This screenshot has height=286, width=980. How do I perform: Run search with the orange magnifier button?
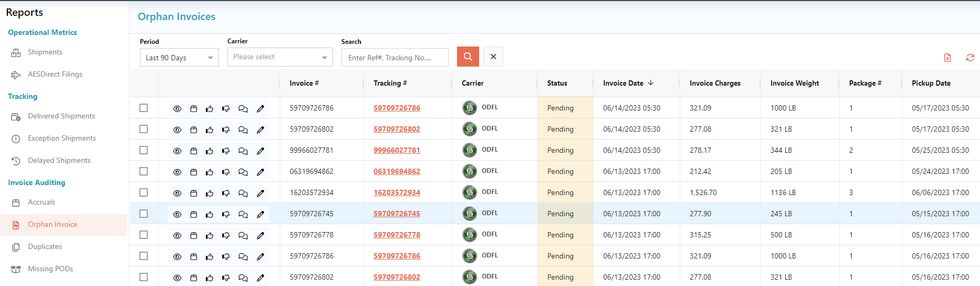tap(468, 57)
